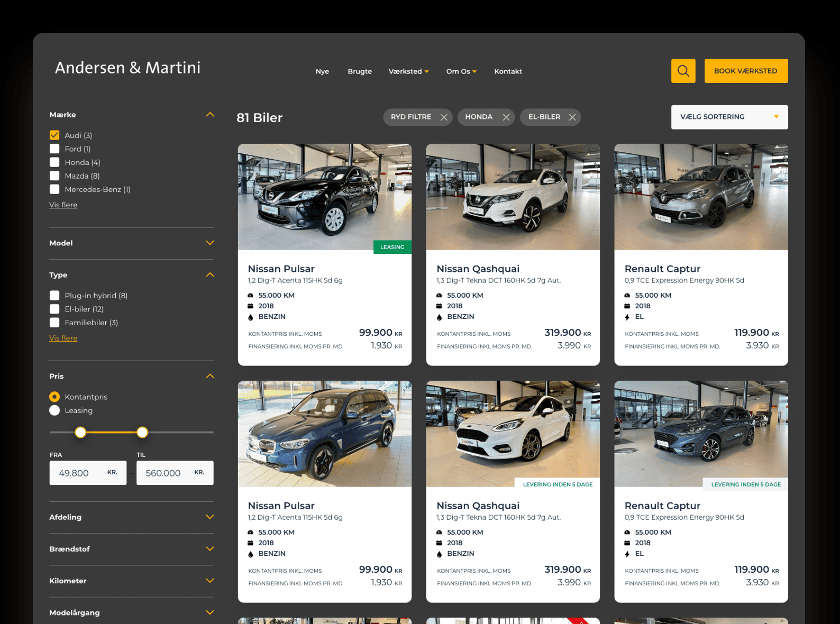Remove the HONDA filter chip X

pyautogui.click(x=506, y=117)
